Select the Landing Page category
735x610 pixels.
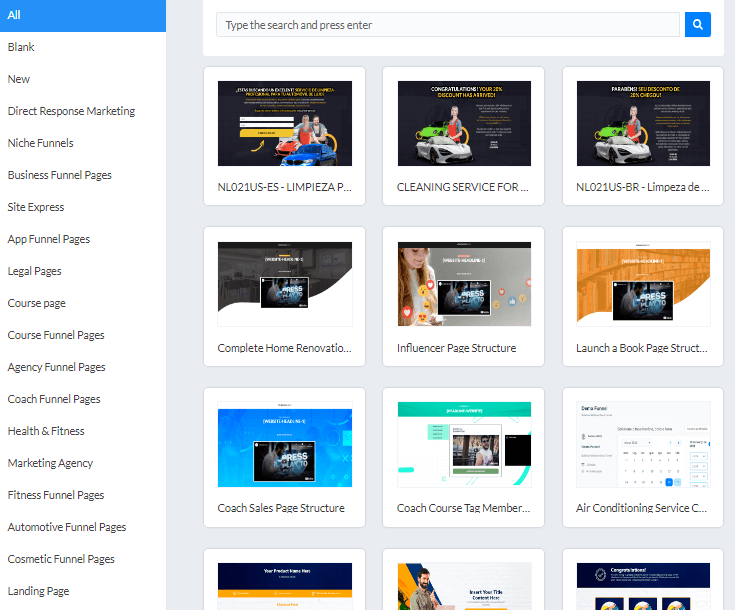click(x=38, y=591)
